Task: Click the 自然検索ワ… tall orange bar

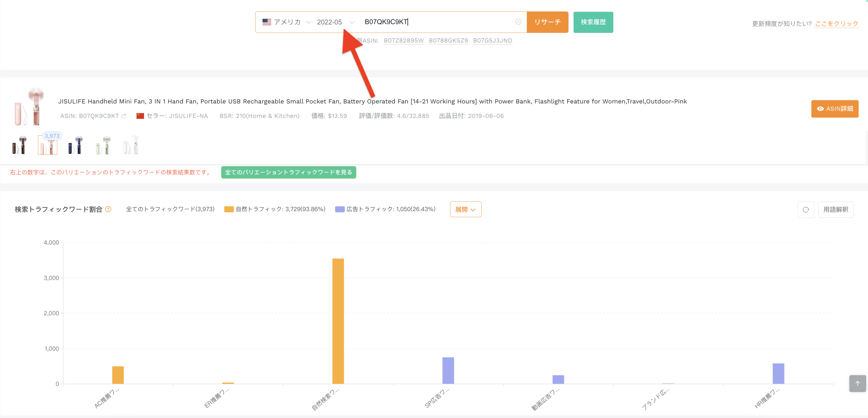Action: point(338,321)
